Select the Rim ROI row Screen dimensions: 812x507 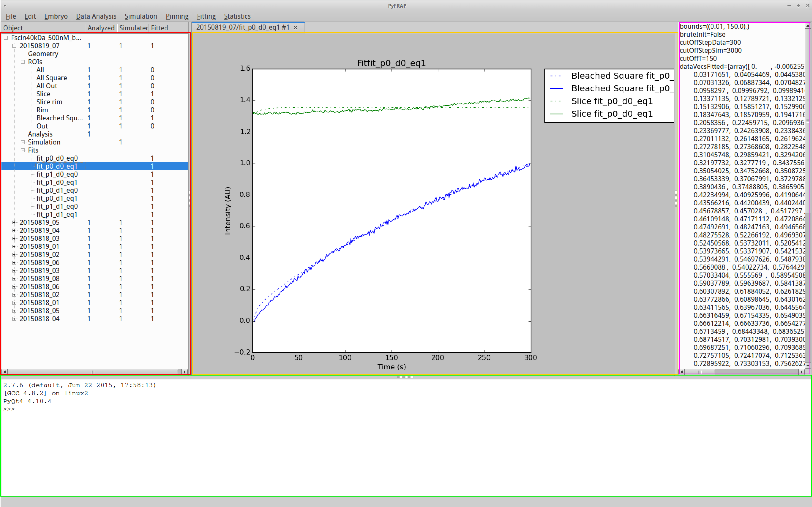pyautogui.click(x=95, y=110)
